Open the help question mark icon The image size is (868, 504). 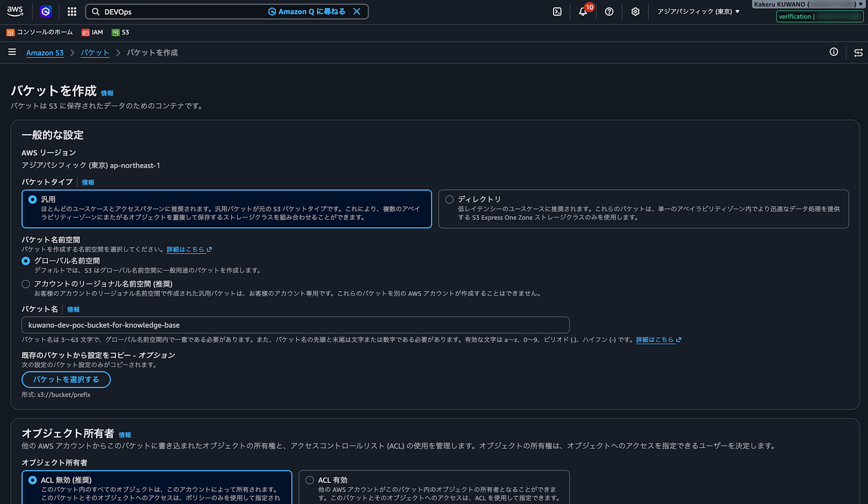click(x=609, y=12)
